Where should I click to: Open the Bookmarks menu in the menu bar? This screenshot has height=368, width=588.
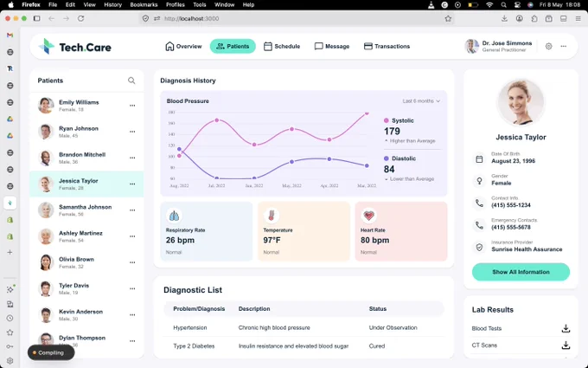pos(144,5)
